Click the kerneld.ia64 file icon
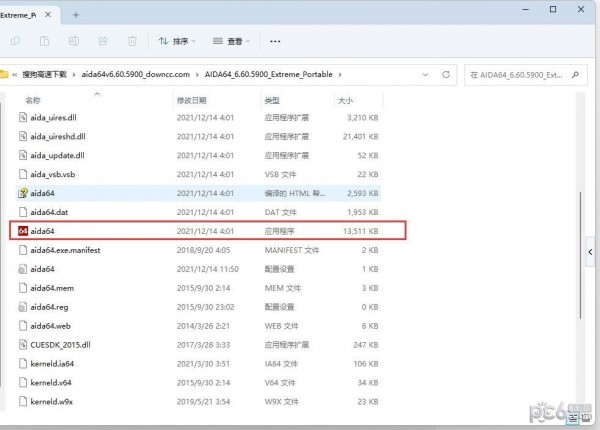This screenshot has height=430, width=600. (23, 363)
